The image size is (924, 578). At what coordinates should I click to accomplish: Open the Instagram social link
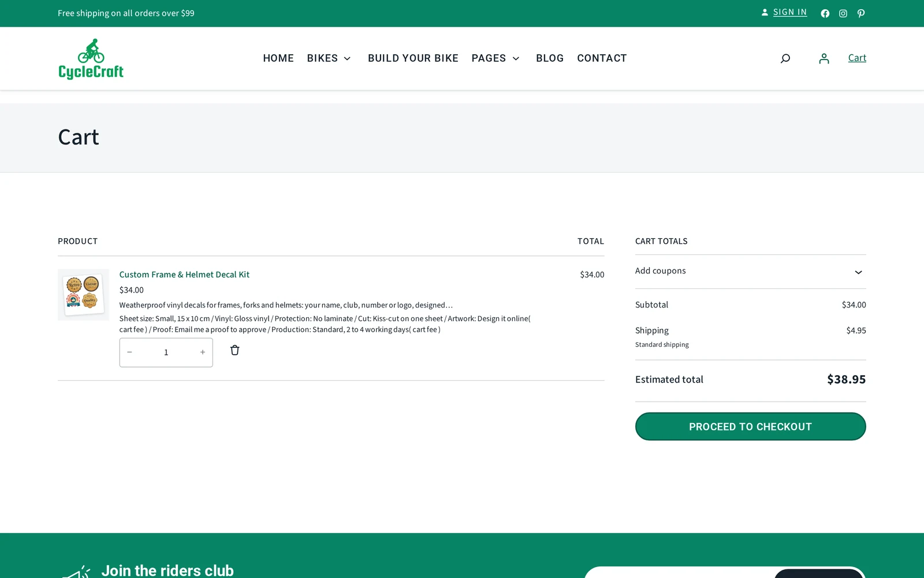[x=843, y=13]
